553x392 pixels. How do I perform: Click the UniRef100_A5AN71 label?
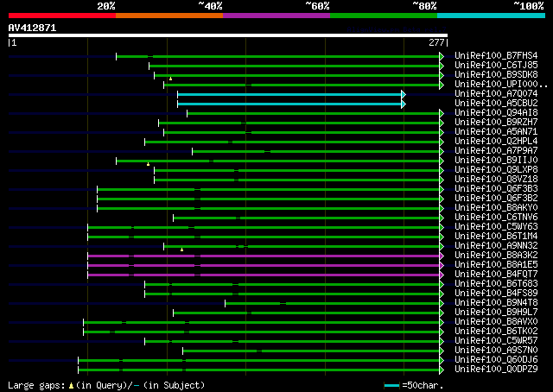click(x=496, y=132)
